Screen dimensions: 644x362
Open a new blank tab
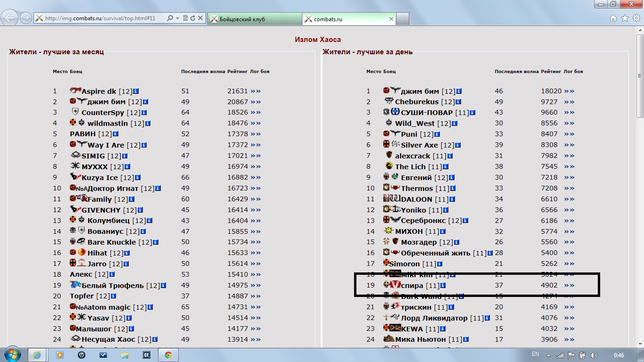(x=402, y=19)
